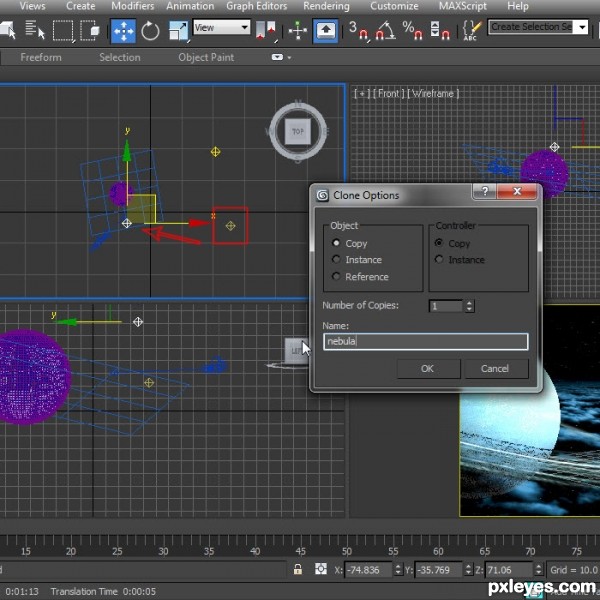
Task: Toggle Absolute/Offset transform type-in icon
Action: coord(321,569)
